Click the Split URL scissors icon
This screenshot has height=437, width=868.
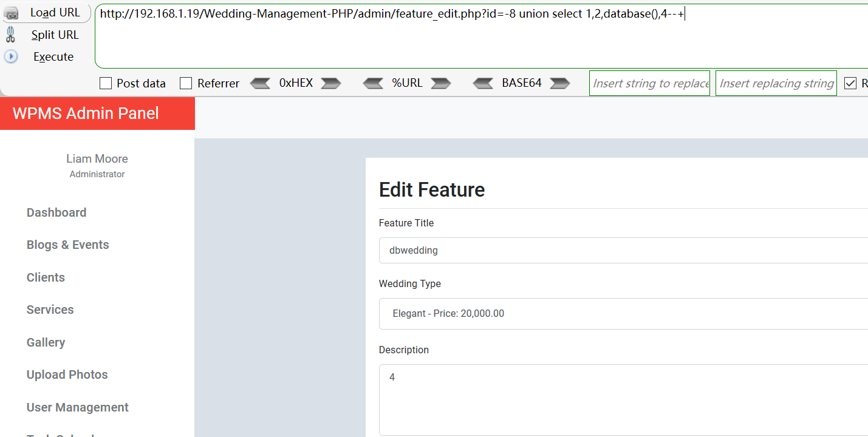tap(10, 35)
